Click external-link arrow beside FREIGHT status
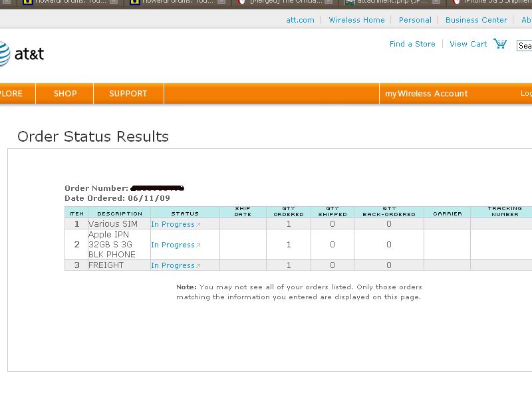This screenshot has height=399, width=532. pos(198,266)
